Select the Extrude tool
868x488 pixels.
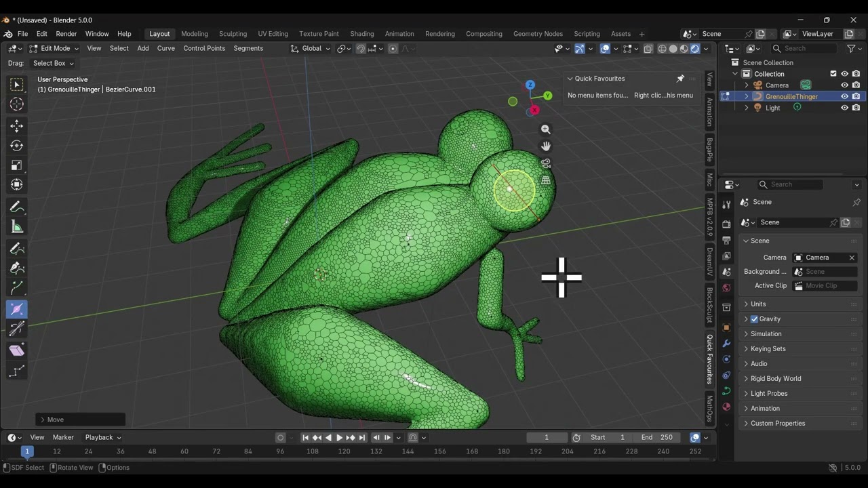(17, 288)
